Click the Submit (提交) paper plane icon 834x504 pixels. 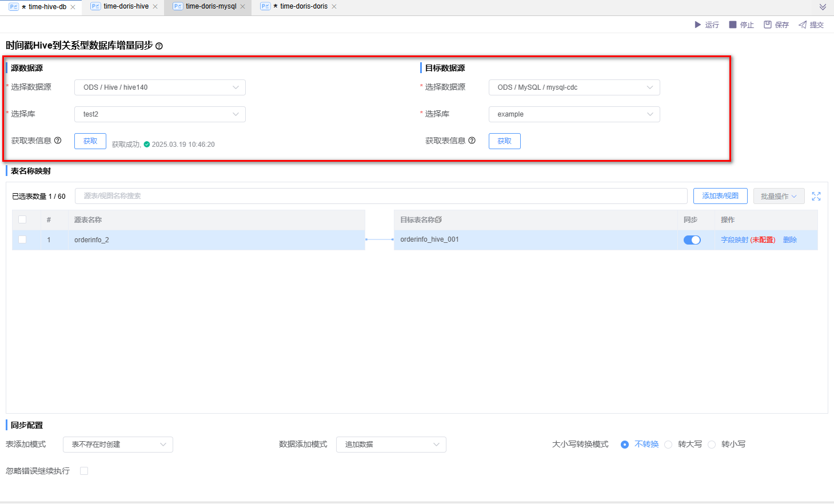[803, 25]
